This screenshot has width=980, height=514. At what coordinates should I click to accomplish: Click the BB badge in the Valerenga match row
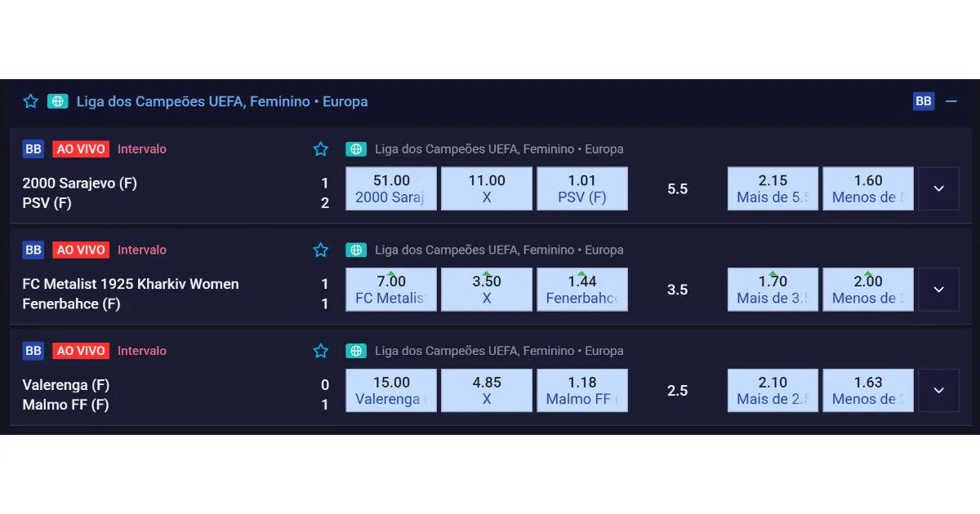point(33,351)
